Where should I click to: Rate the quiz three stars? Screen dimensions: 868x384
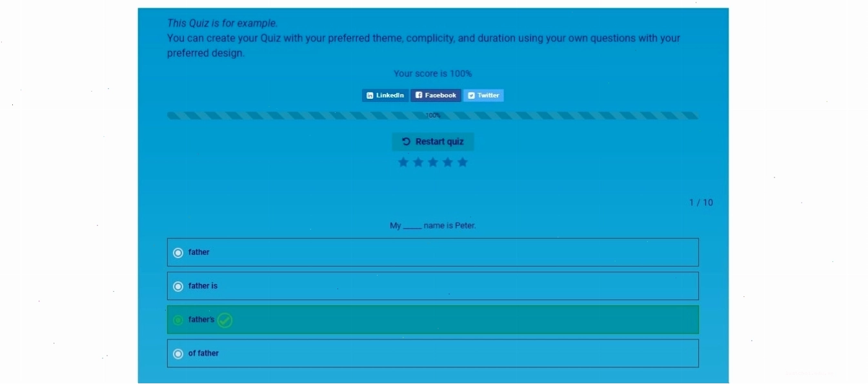433,162
